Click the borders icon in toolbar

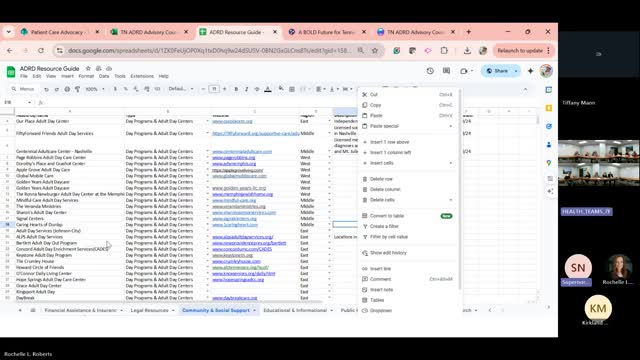[292, 89]
